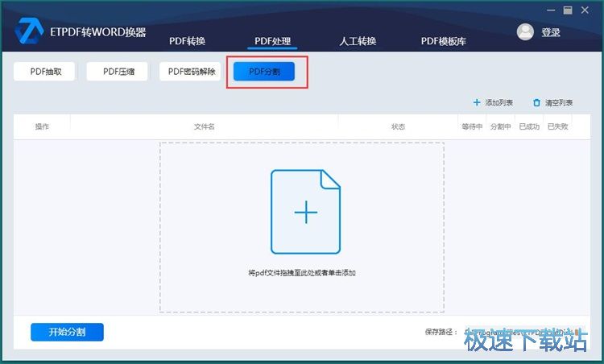Click the 已成功 status label

coord(529,126)
